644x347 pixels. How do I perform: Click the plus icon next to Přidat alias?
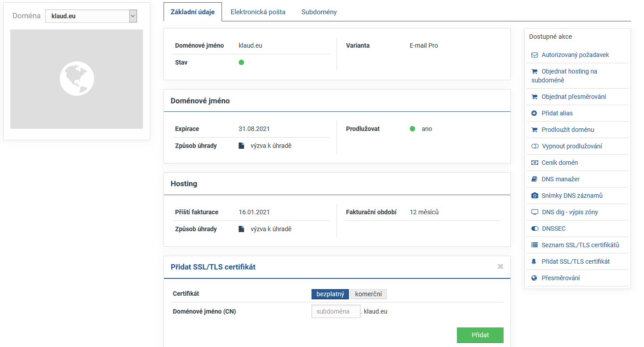534,114
